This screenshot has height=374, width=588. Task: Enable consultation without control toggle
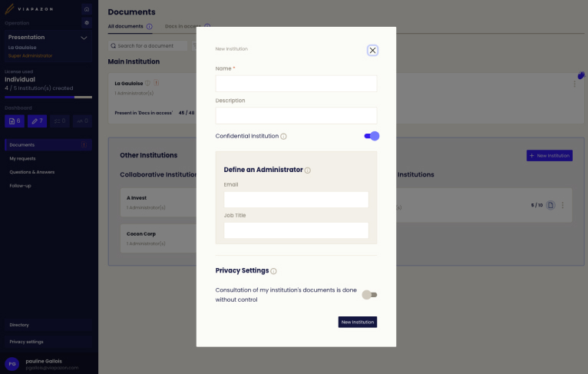369,295
